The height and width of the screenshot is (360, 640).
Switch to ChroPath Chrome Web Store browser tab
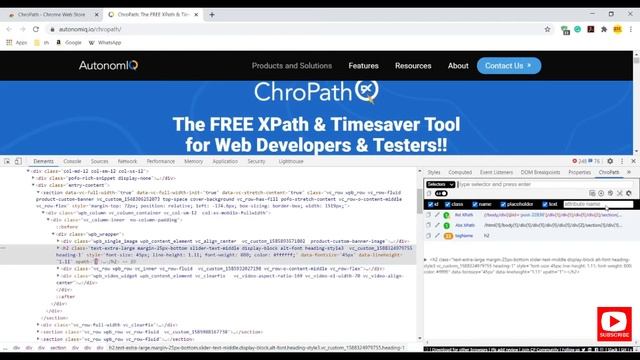[x=53, y=14]
